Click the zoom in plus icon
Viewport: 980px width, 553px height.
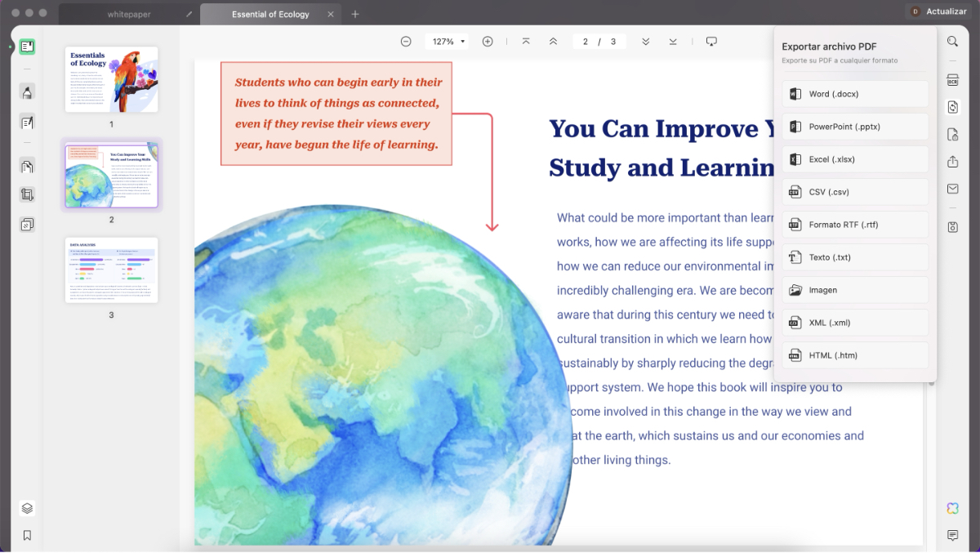pyautogui.click(x=488, y=42)
